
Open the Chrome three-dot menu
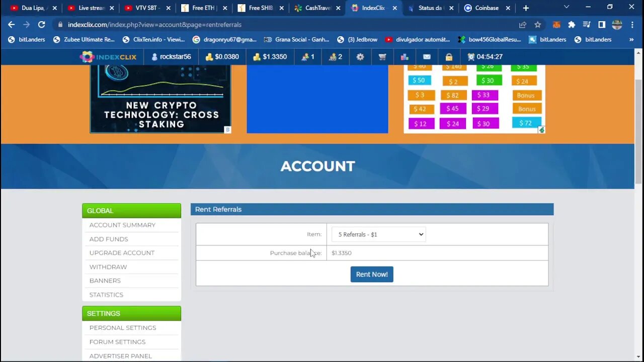632,24
